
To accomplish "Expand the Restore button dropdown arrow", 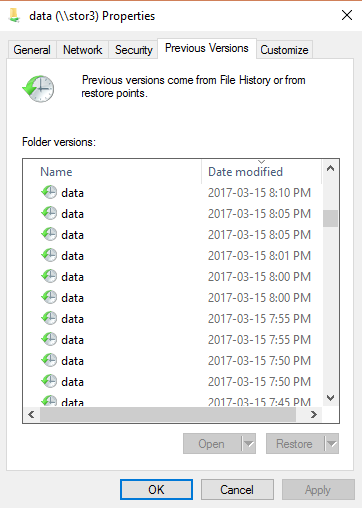I will pyautogui.click(x=331, y=444).
